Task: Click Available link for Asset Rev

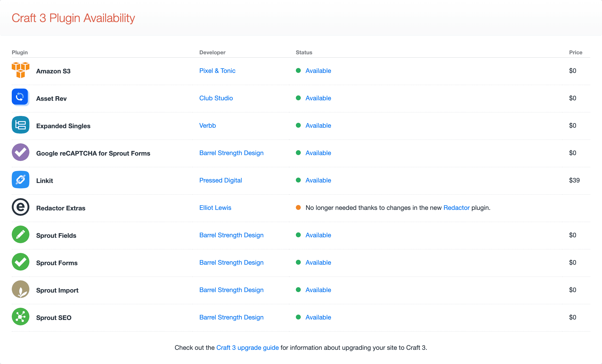Action: [x=318, y=98]
